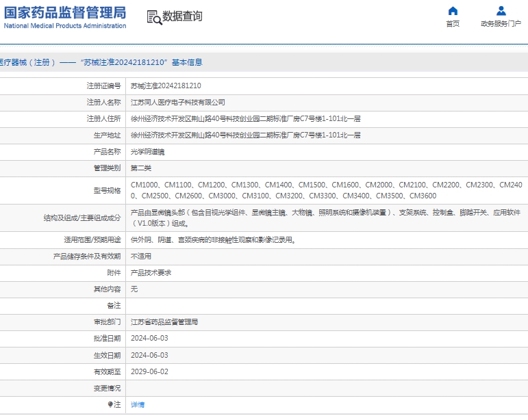Click the 注册人住所 row label
Viewport: 528px width, 420px height.
(103, 119)
